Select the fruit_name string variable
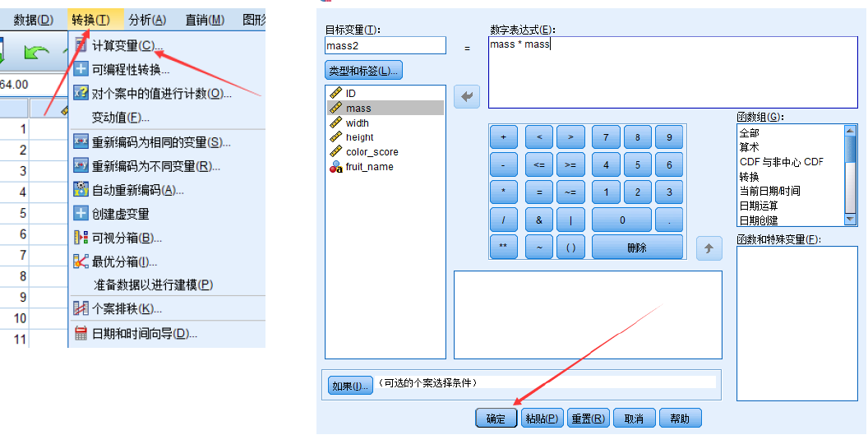The width and height of the screenshot is (868, 435). [x=386, y=167]
